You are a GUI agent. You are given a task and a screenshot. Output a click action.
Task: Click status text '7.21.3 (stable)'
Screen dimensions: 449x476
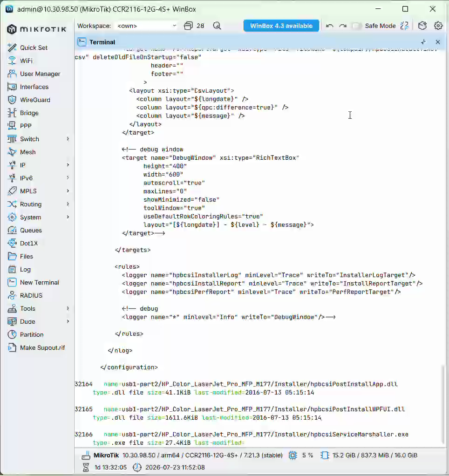[262, 456]
